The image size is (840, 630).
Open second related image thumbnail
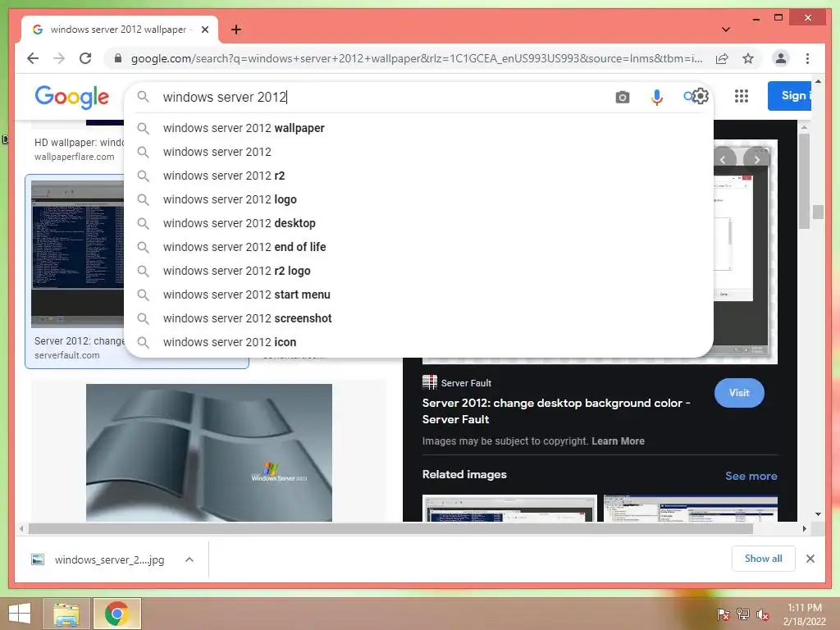coord(691,509)
